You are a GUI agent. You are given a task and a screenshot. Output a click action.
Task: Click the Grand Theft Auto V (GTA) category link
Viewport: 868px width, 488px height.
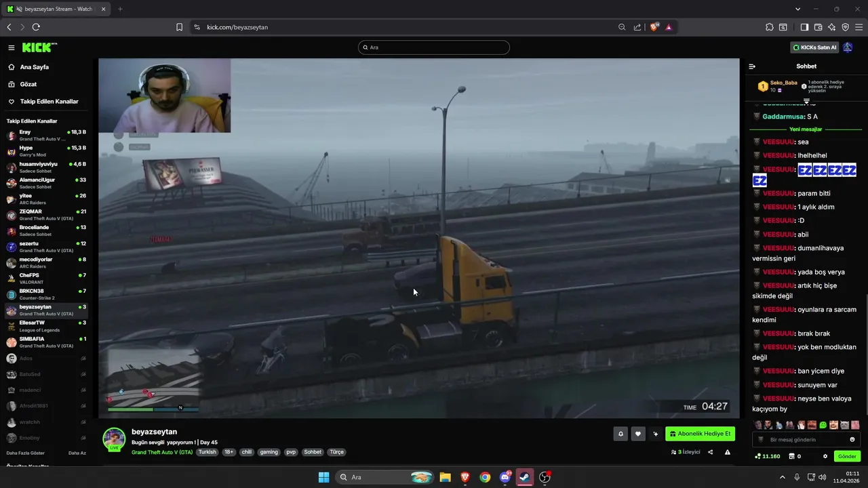pos(162,452)
